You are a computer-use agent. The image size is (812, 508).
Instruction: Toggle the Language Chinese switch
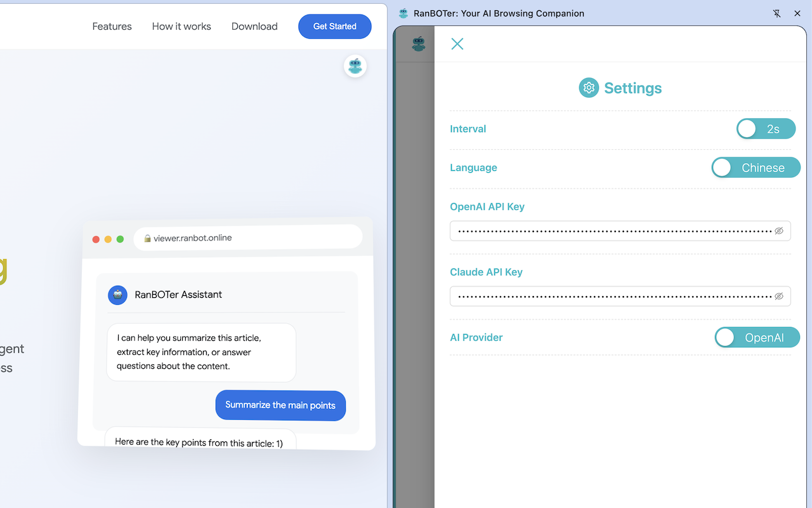click(x=756, y=168)
